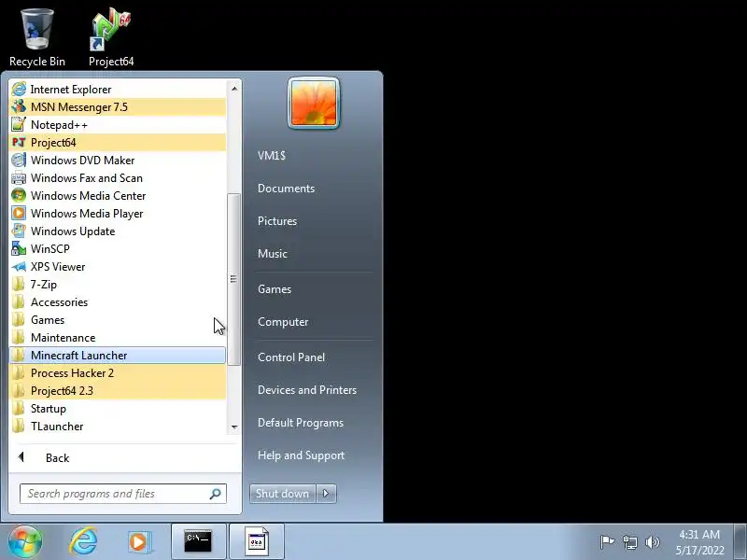The image size is (747, 560).
Task: Click the Shut down button
Action: click(283, 494)
